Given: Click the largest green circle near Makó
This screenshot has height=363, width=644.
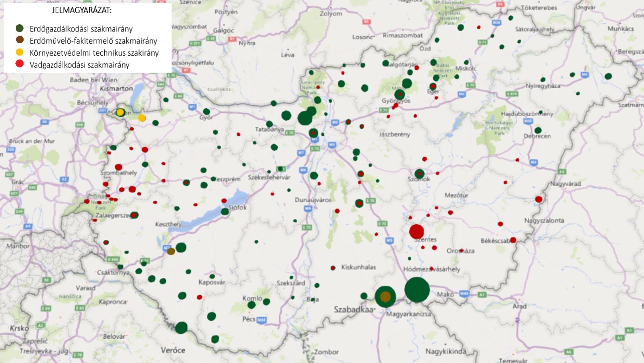Looking at the screenshot, I should tap(417, 290).
